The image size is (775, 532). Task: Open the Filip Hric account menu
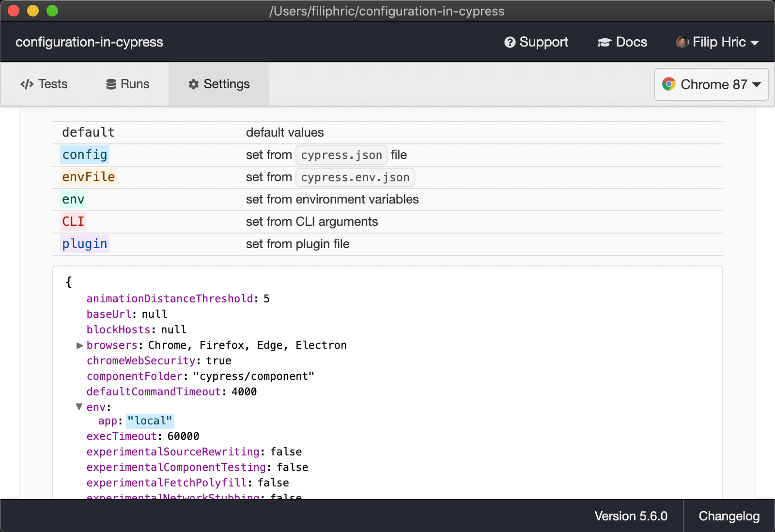[x=718, y=42]
